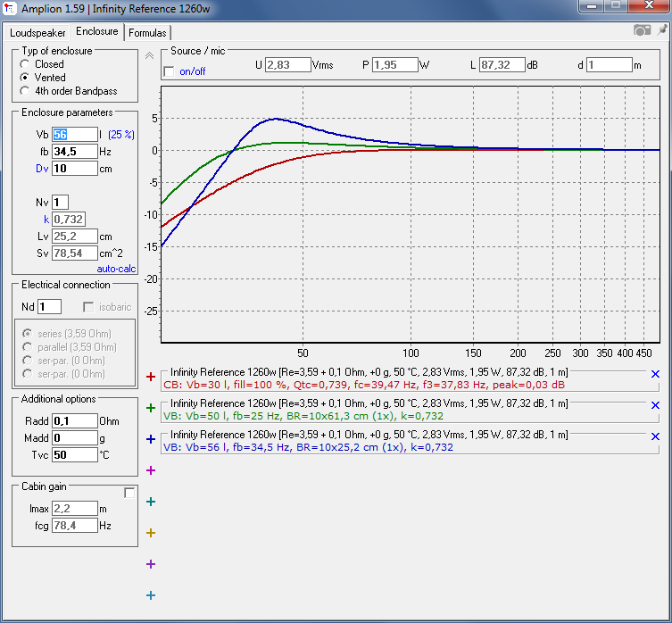Select the red CB Vb=30 l curve text

tap(364, 385)
